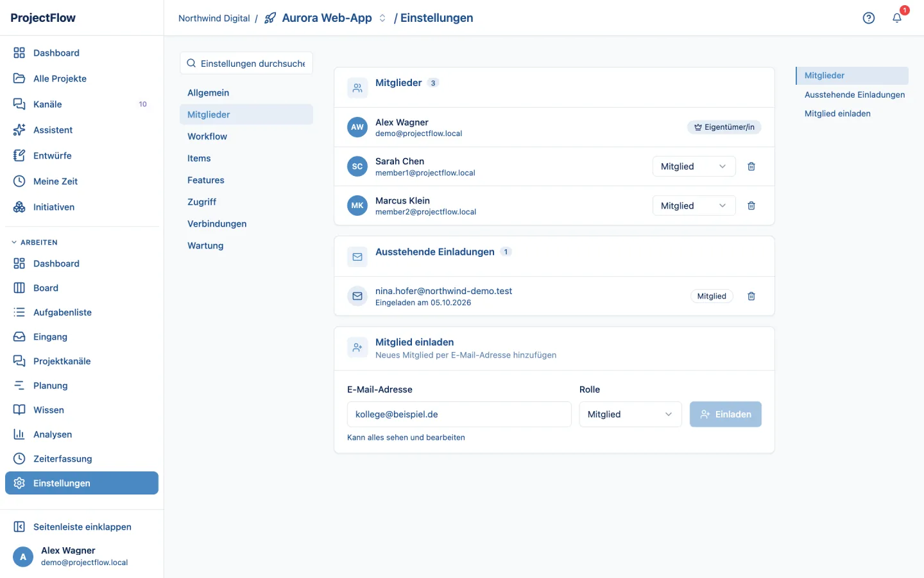Click the Alex Wagner AW avatar
The height and width of the screenshot is (578, 924).
(x=357, y=127)
